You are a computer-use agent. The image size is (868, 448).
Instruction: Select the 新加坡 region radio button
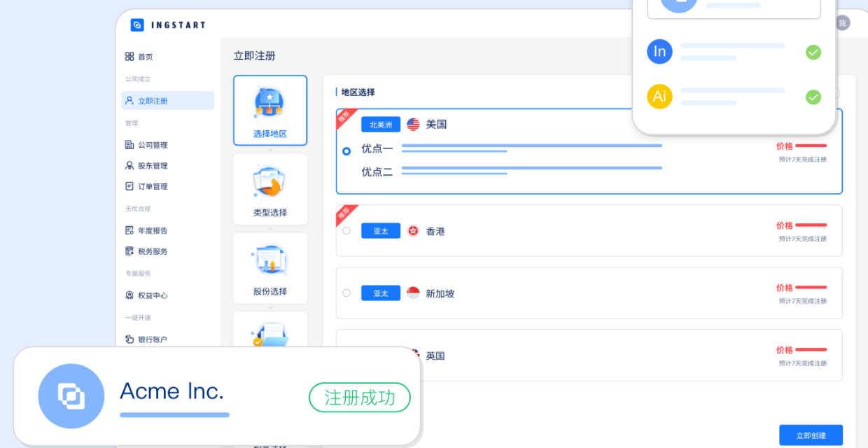(x=346, y=293)
